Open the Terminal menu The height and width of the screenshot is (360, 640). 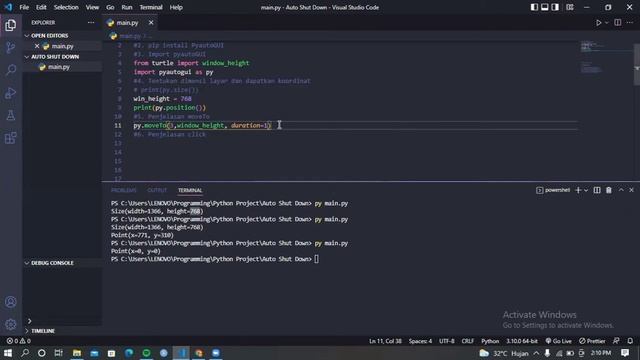151,7
